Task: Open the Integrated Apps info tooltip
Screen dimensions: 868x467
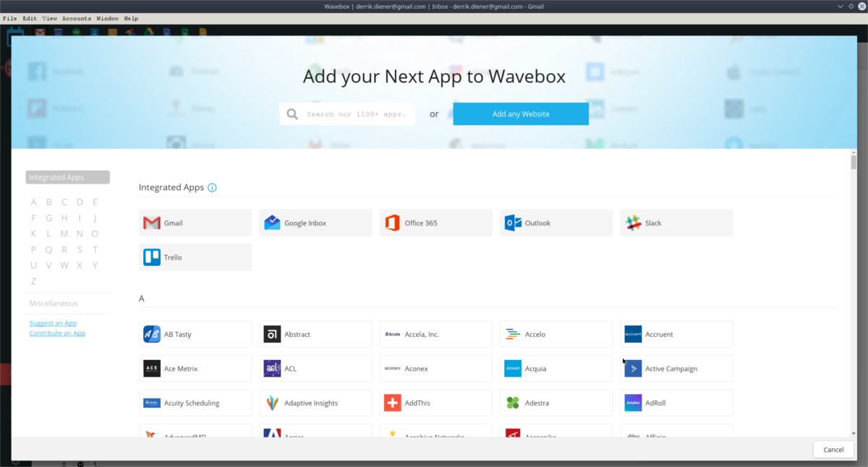Action: (212, 187)
